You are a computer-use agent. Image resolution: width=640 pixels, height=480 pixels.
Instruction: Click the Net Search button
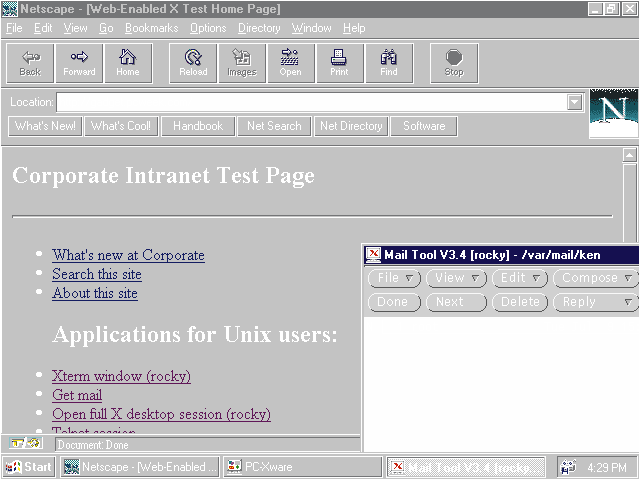click(274, 126)
